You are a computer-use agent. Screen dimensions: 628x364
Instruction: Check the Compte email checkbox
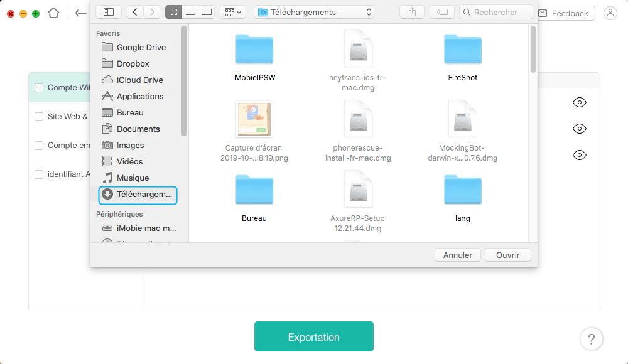click(39, 146)
